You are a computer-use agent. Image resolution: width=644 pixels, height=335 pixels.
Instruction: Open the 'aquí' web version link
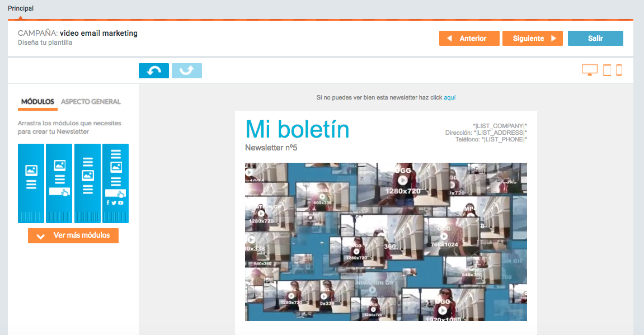click(x=449, y=98)
